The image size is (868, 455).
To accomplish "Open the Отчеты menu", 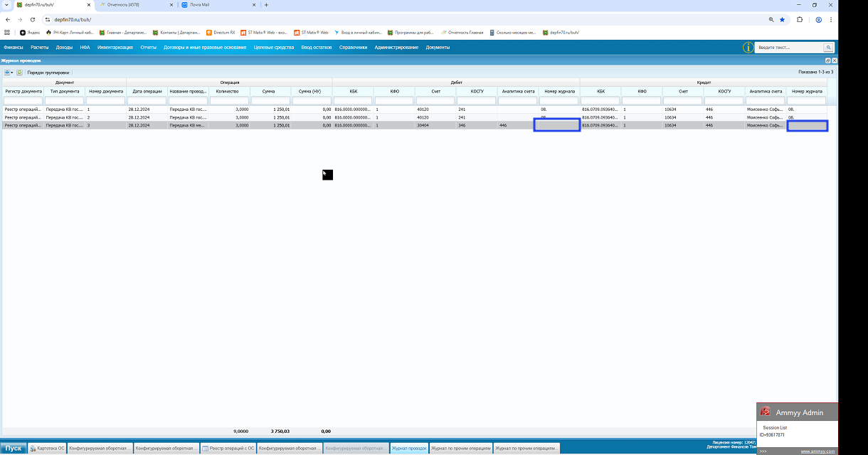I will click(148, 48).
